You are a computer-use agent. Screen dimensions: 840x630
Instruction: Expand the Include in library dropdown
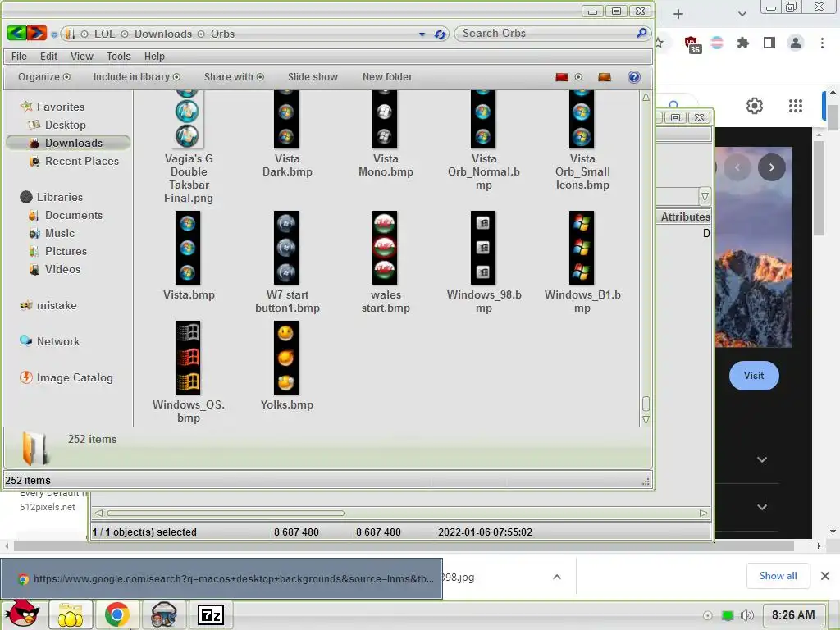137,77
